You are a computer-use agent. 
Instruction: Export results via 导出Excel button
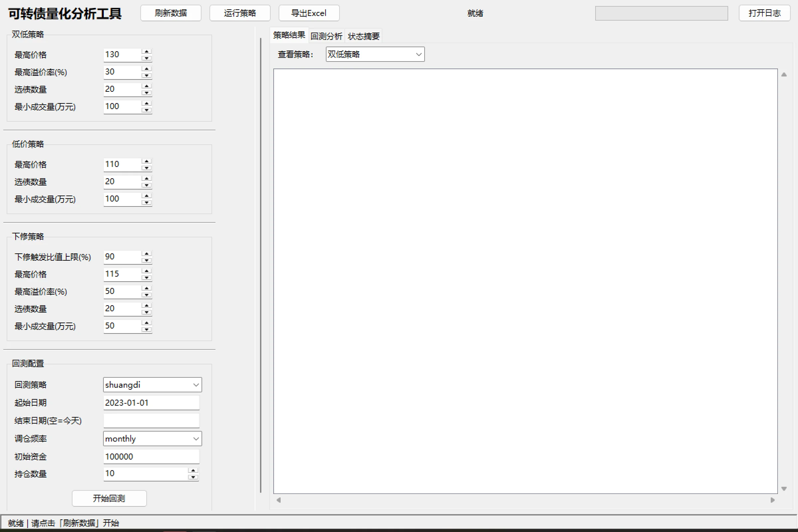[309, 13]
